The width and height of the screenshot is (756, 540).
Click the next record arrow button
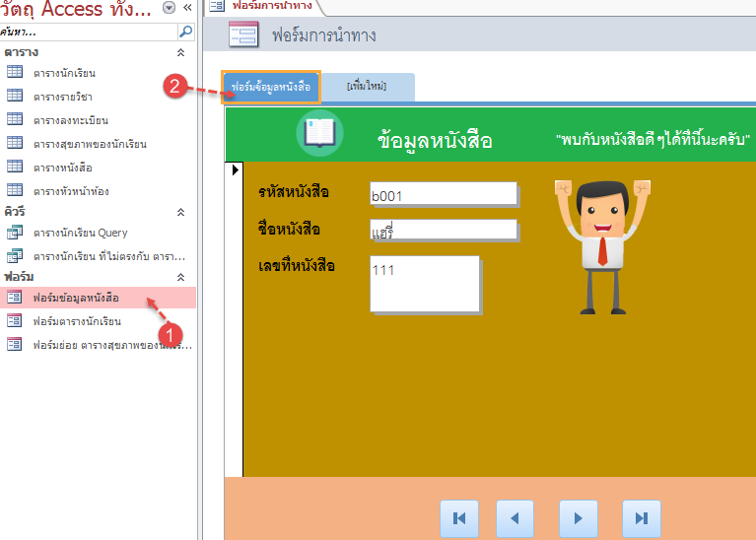click(579, 517)
